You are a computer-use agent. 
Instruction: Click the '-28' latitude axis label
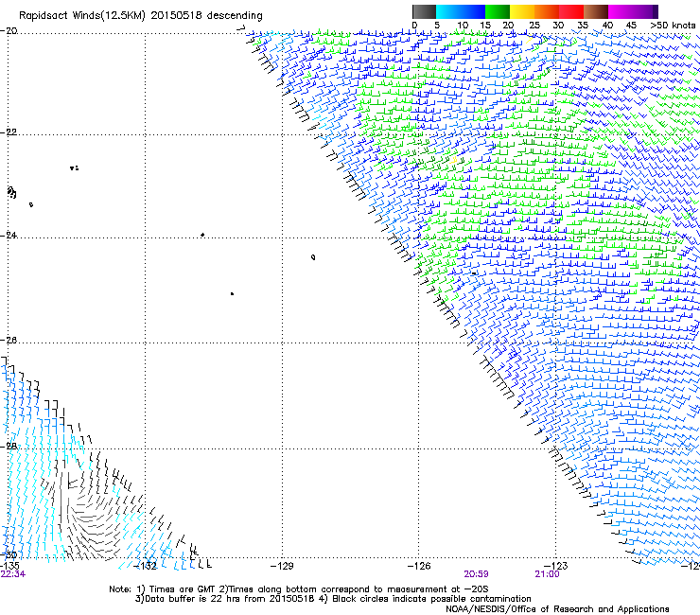click(x=9, y=447)
